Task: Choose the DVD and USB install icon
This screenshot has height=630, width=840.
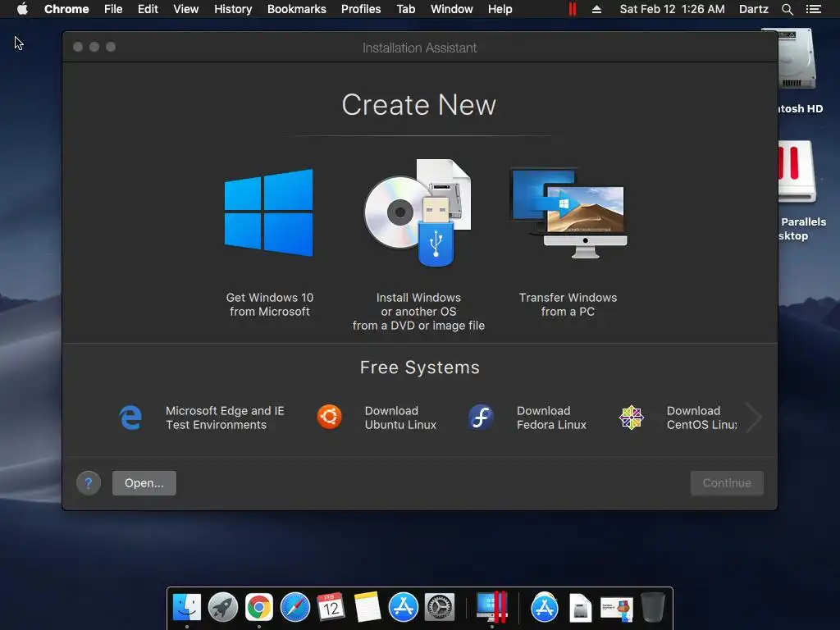Action: coord(418,212)
